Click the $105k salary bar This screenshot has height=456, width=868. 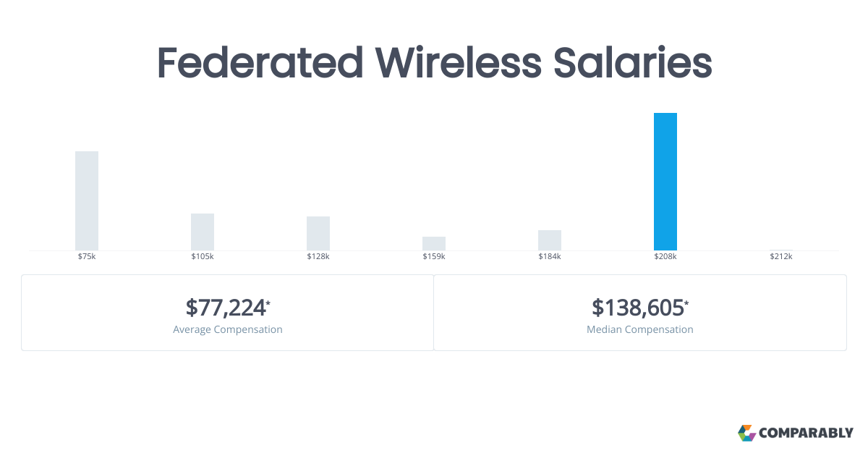point(203,232)
